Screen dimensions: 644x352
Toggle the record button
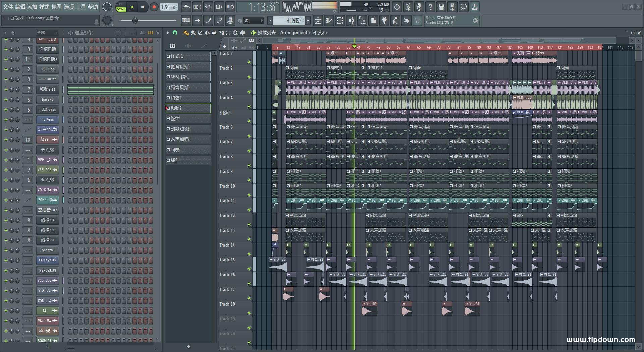(154, 7)
